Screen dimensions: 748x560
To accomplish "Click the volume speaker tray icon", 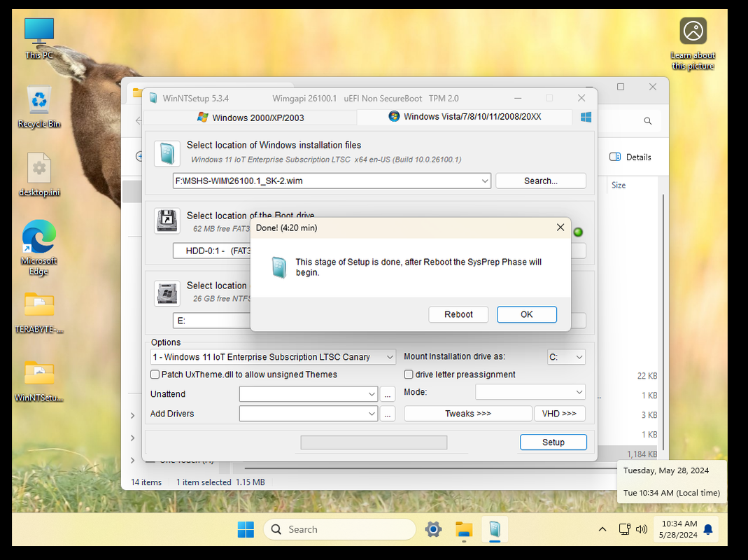I will [642, 529].
